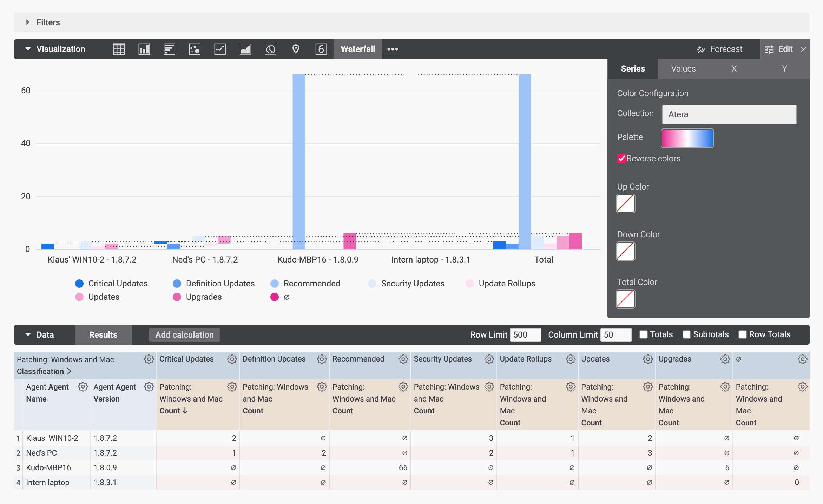This screenshot has width=823, height=504.
Task: Select the Map visualization icon
Action: click(296, 49)
